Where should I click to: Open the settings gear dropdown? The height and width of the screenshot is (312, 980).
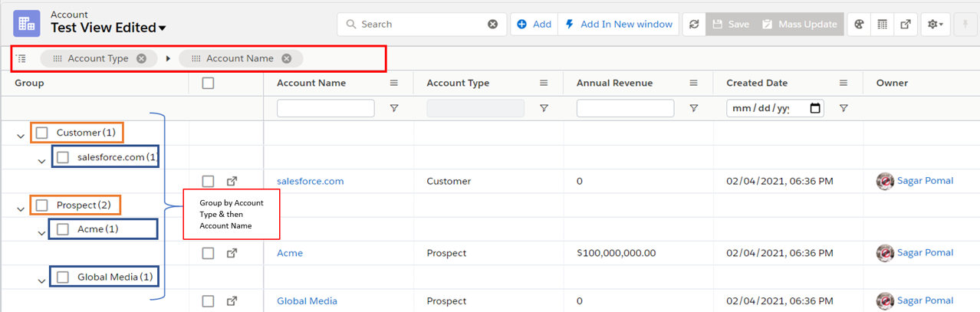[936, 25]
